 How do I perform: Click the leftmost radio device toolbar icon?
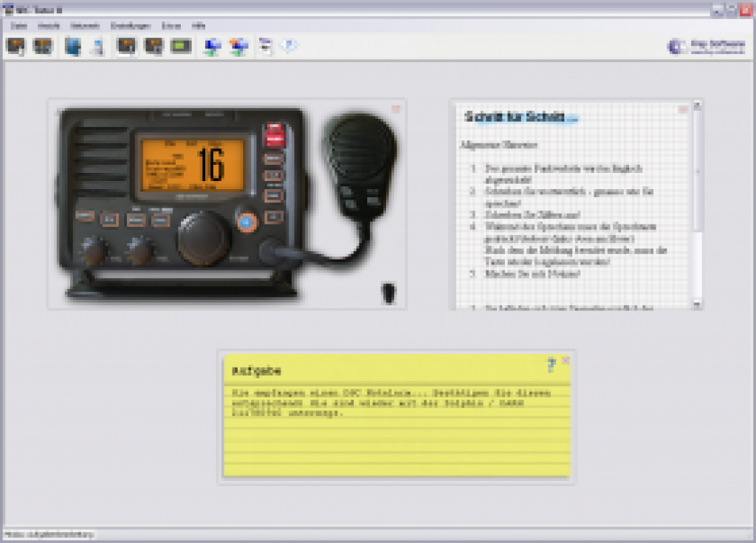click(x=16, y=47)
